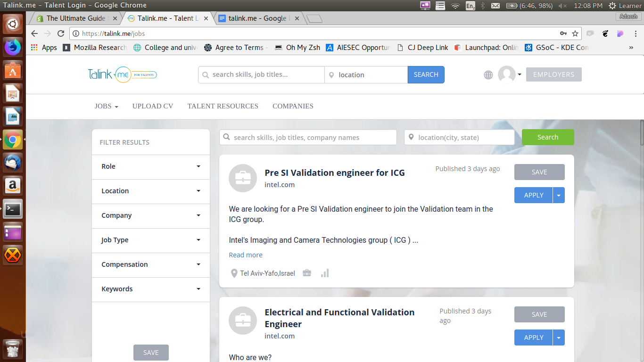This screenshot has height=362, width=644.
Task: Open the Mozilla Research bookmark
Action: (95, 48)
